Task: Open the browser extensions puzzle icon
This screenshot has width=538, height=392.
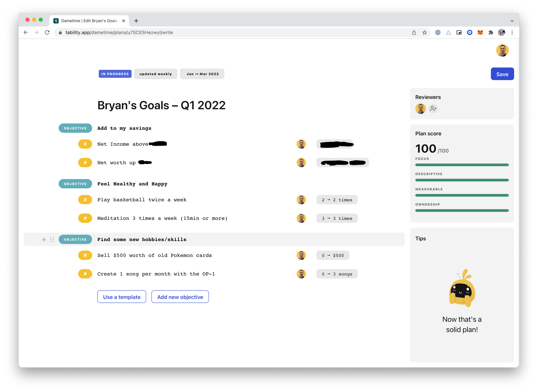Action: pos(491,33)
